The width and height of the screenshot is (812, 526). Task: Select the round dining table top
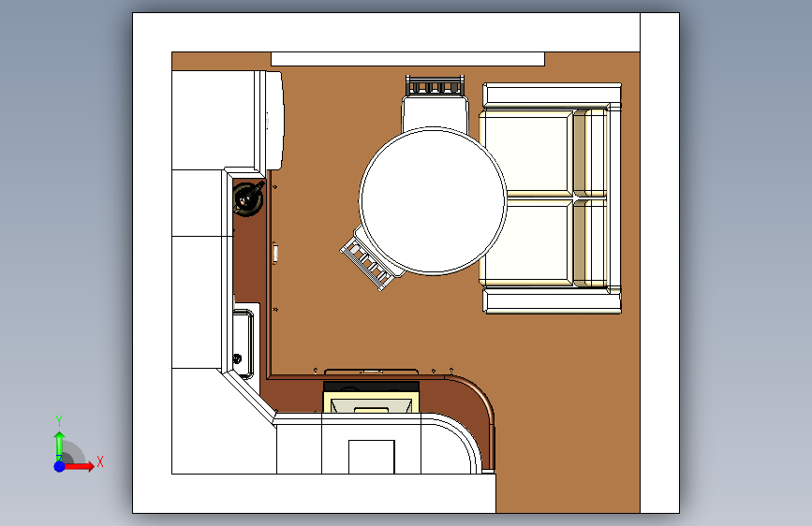433,201
